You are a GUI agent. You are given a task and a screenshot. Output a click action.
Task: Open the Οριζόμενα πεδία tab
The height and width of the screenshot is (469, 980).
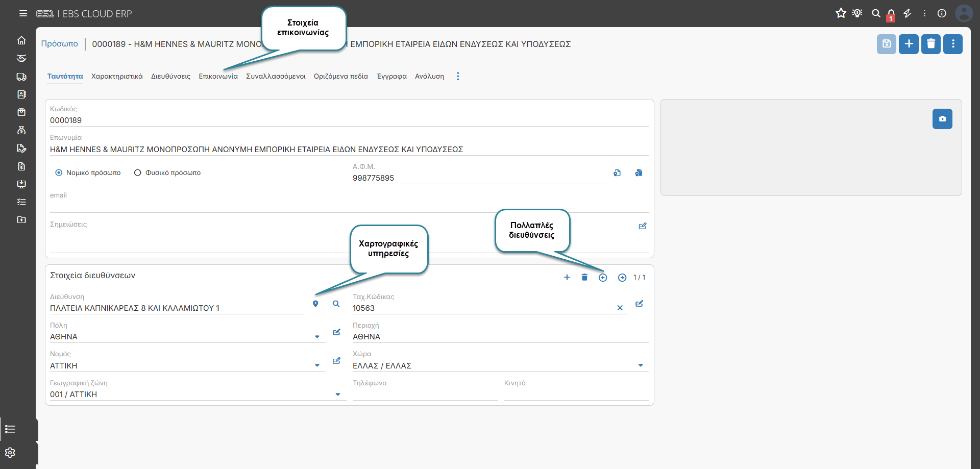(x=341, y=77)
